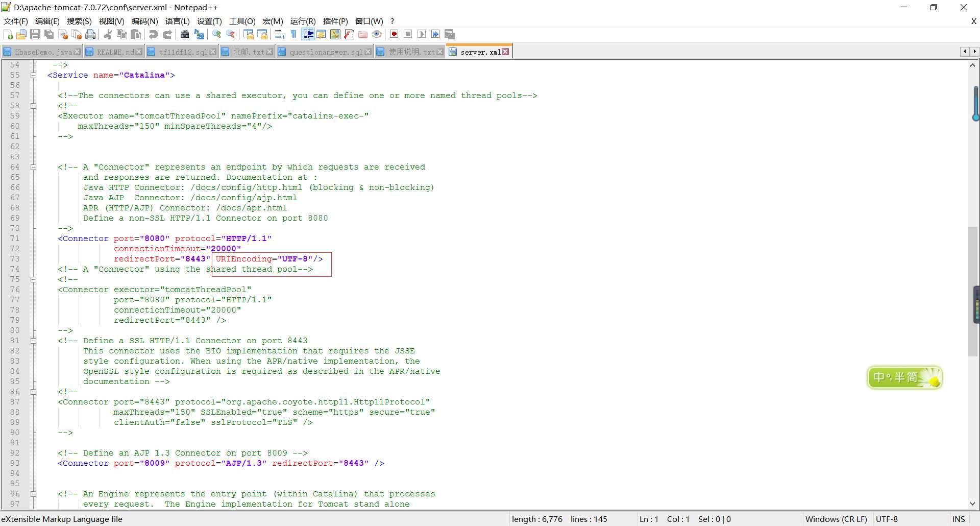Open the 文件(F) menu

click(15, 21)
